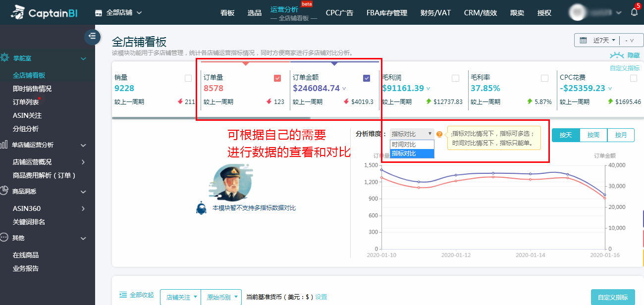Enable the 毛利率 metric checkbox
Viewport: 644px width, 305px height.
[545, 78]
